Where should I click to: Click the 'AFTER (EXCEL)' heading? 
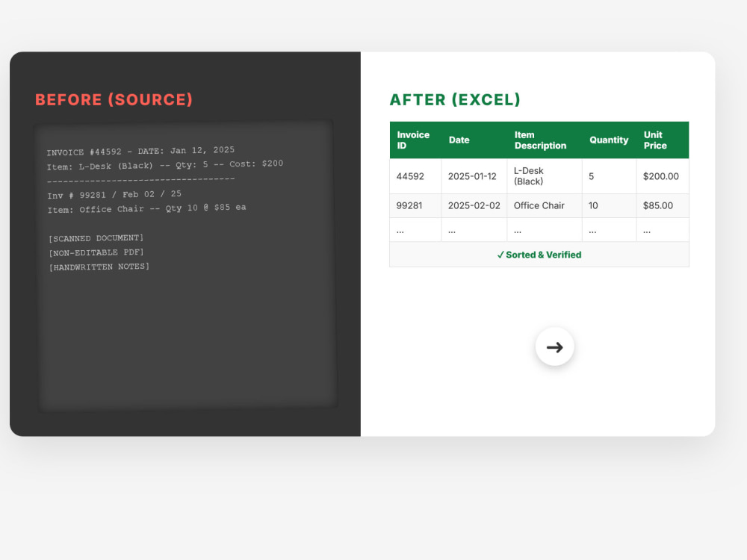(x=455, y=99)
